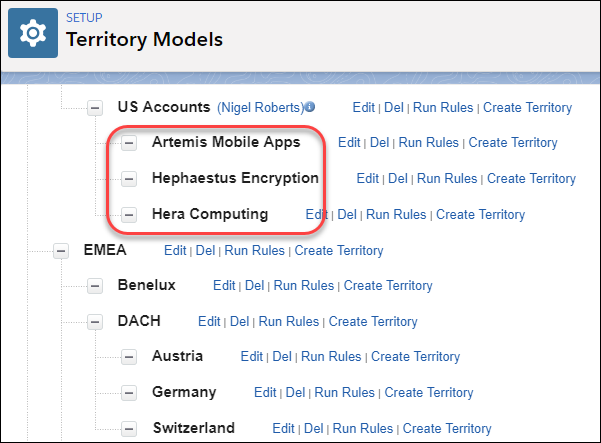601x443 pixels.
Task: Collapse the Switzerland territory node
Action: [129, 428]
